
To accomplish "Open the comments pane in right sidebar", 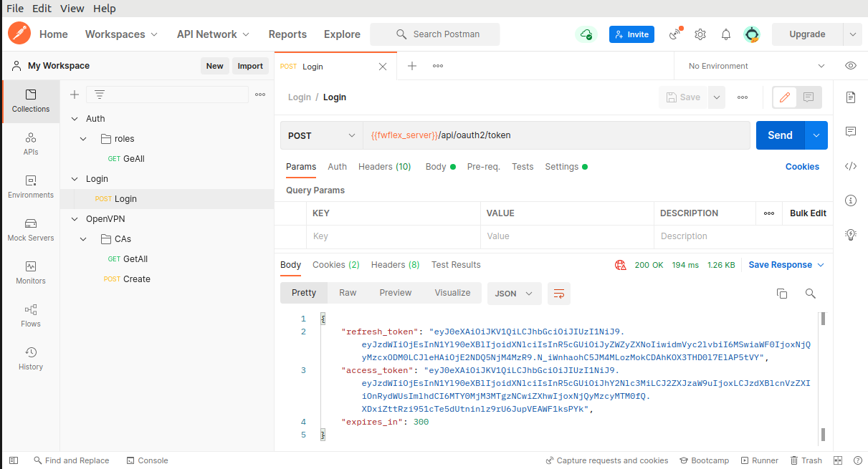I will pos(851,132).
